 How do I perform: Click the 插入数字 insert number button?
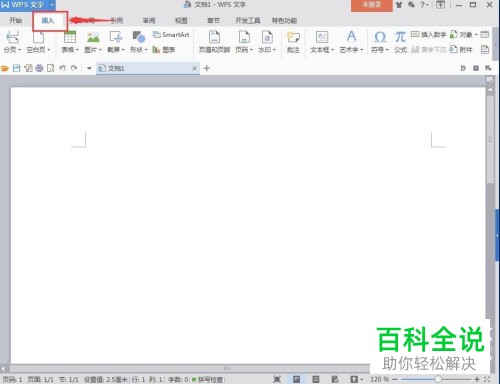[428, 35]
